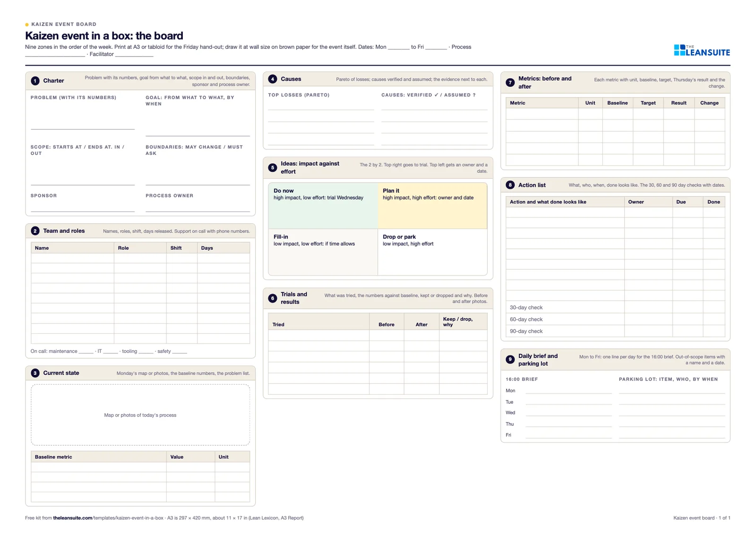The width and height of the screenshot is (756, 534).
Task: Click the number 4 Causes badge
Action: pyautogui.click(x=273, y=79)
